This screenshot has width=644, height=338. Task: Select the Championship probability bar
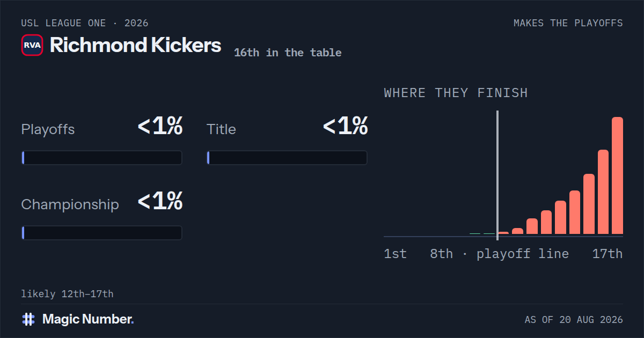click(x=102, y=233)
